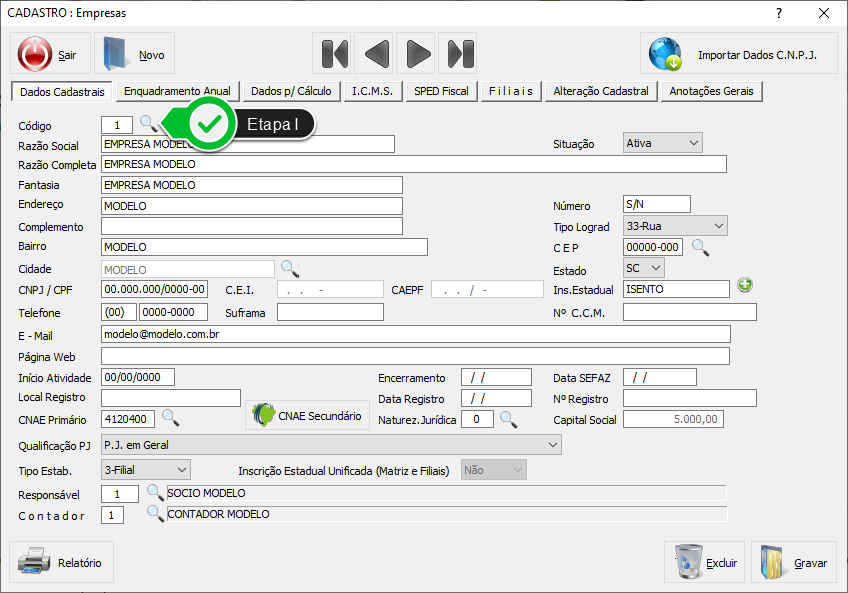Go to the previous record arrow
848x593 pixels.
(376, 53)
